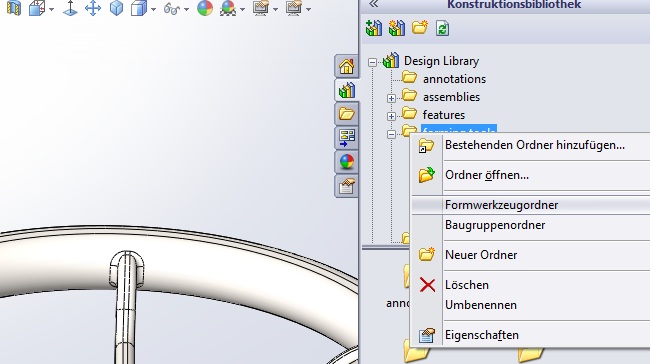Open Appearances color ball task pane tab

(346, 162)
